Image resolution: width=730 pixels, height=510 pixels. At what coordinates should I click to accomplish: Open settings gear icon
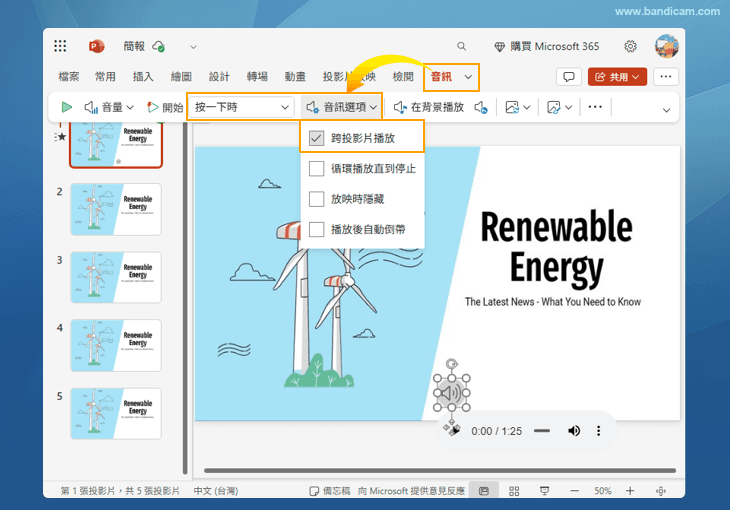point(630,46)
